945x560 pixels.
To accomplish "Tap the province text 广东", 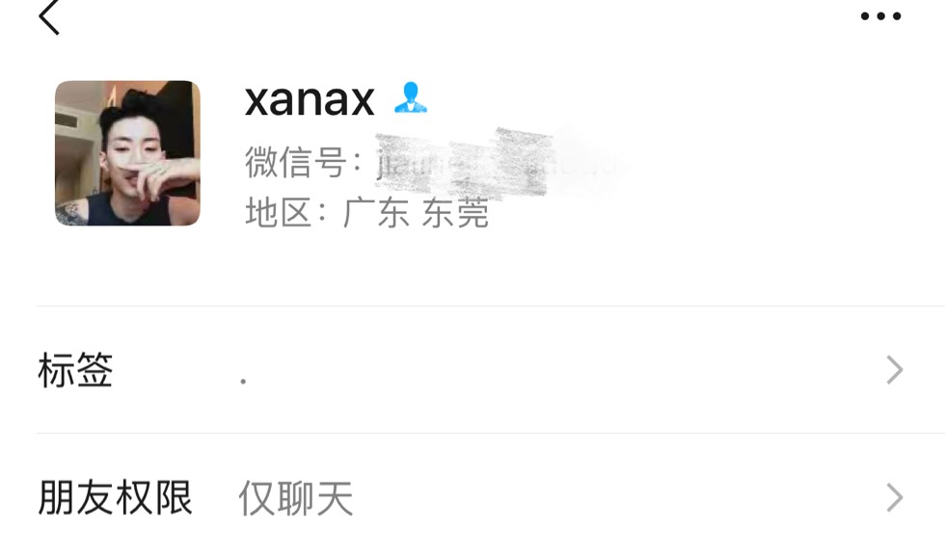I will (376, 213).
